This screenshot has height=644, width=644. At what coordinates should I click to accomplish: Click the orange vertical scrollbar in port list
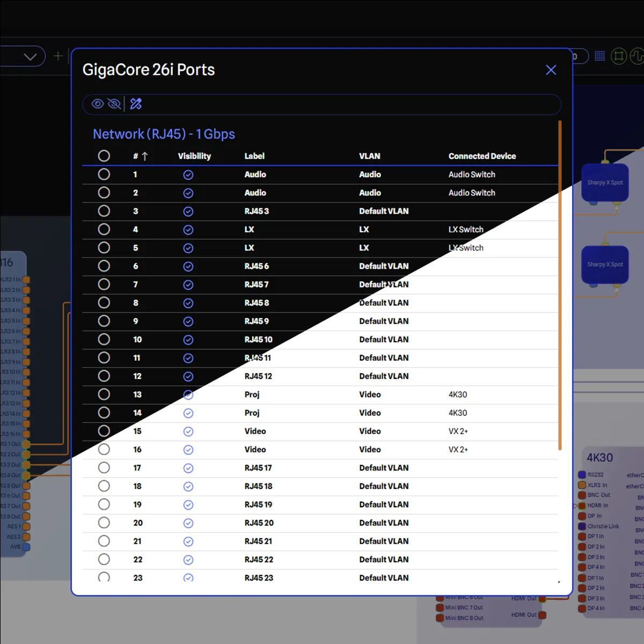tap(560, 284)
